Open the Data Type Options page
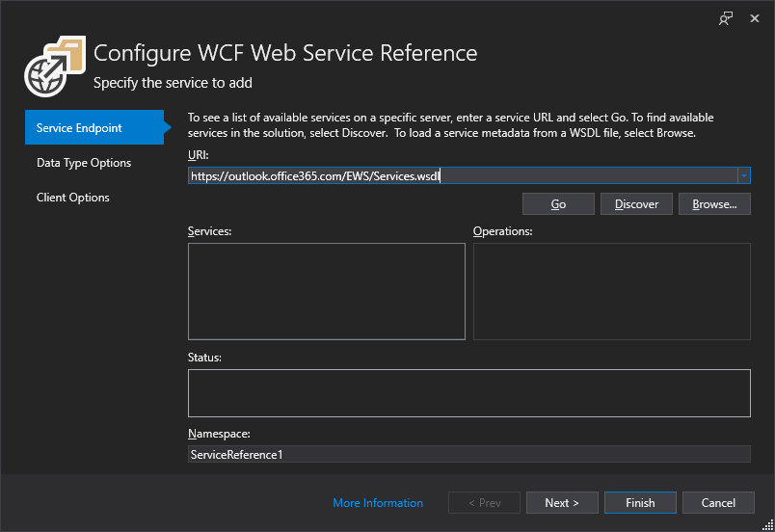775x532 pixels. click(84, 163)
